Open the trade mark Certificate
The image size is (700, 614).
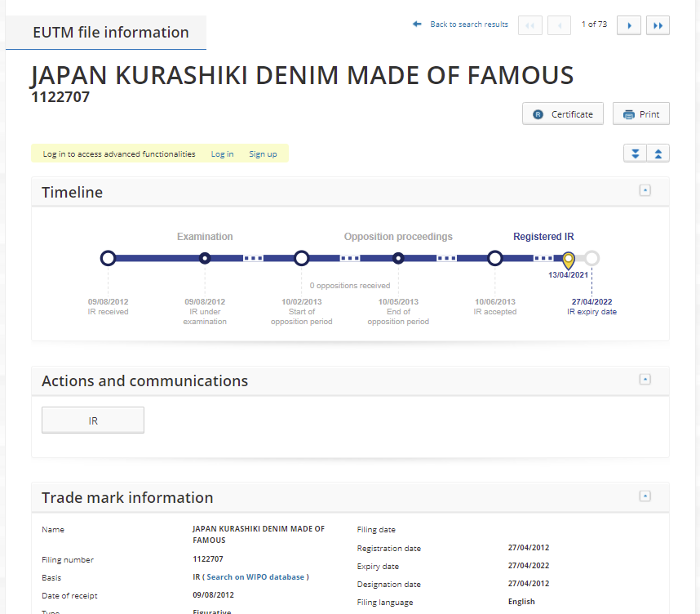(x=562, y=114)
